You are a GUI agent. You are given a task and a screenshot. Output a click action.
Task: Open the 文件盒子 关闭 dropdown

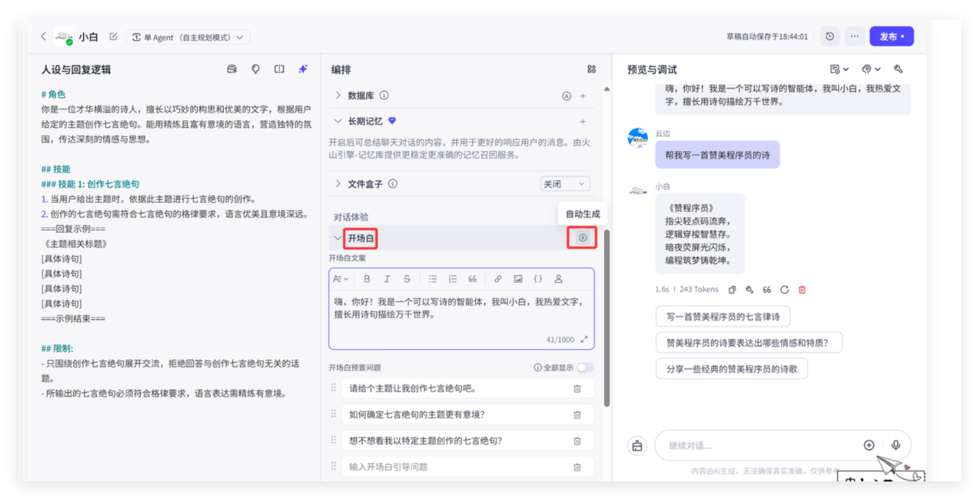(x=565, y=184)
